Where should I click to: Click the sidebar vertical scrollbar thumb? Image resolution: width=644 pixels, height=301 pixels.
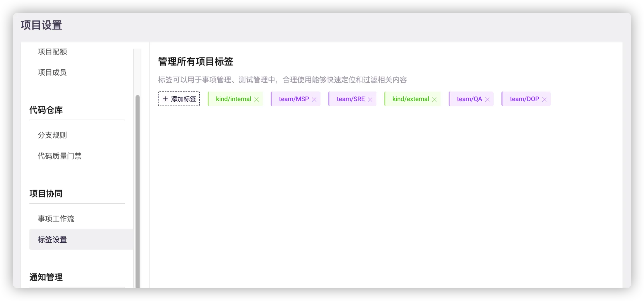pos(138,190)
